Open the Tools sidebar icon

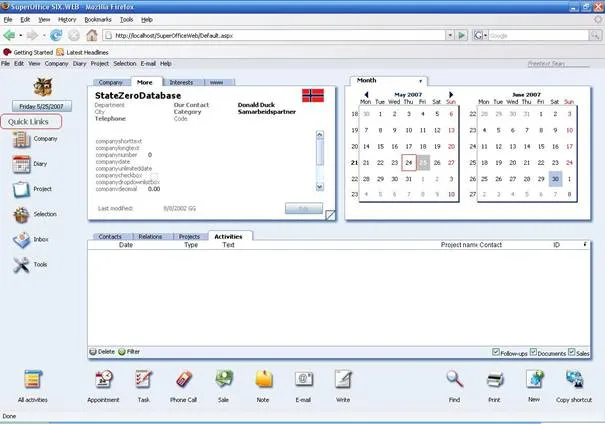(x=24, y=266)
